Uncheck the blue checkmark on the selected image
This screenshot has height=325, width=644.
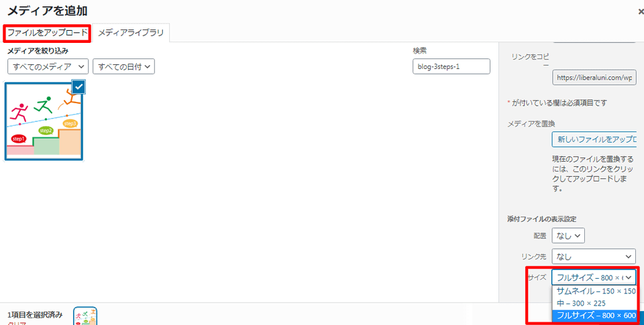coord(78,86)
